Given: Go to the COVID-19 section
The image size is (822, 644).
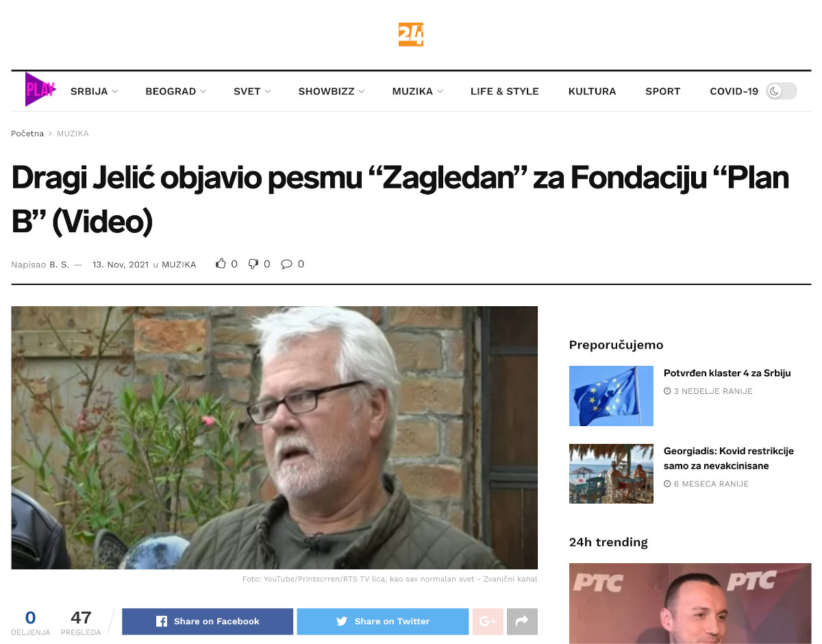Looking at the screenshot, I should [x=734, y=91].
